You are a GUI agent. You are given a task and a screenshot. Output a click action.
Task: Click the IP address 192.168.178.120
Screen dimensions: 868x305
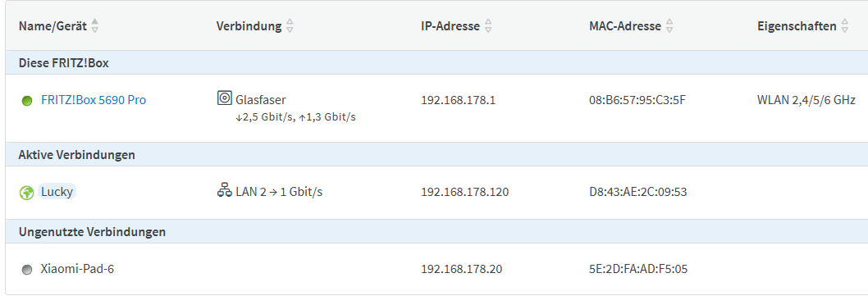pyautogui.click(x=465, y=192)
